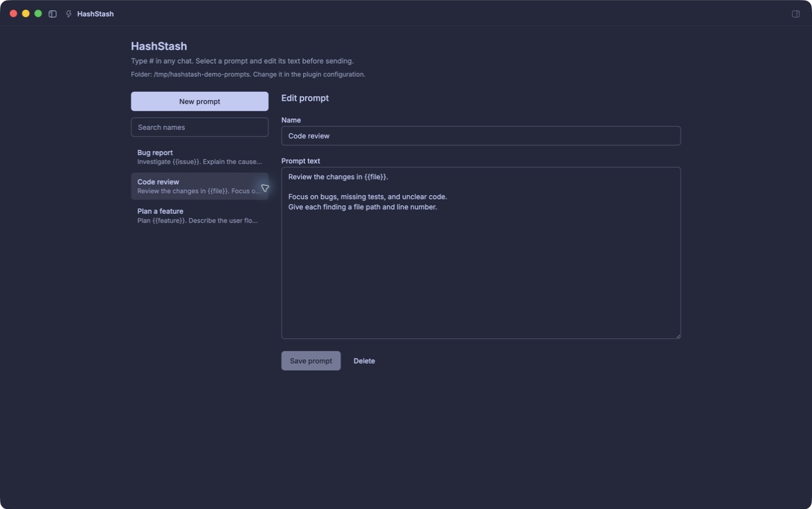Click the prompt text area resize handle
The image size is (812, 509).
pos(677,335)
